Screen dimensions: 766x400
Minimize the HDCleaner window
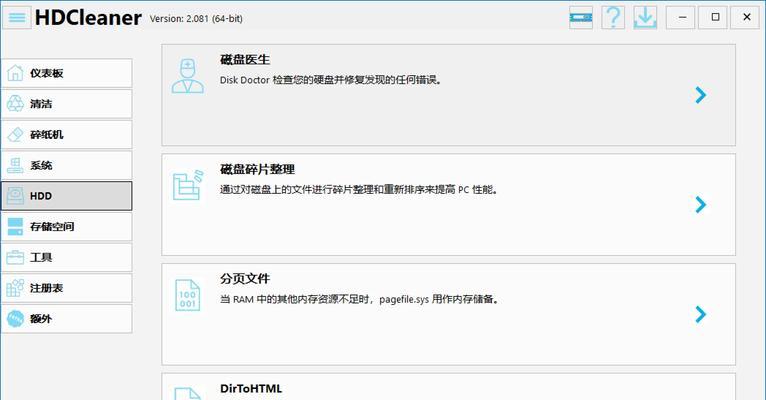[682, 18]
